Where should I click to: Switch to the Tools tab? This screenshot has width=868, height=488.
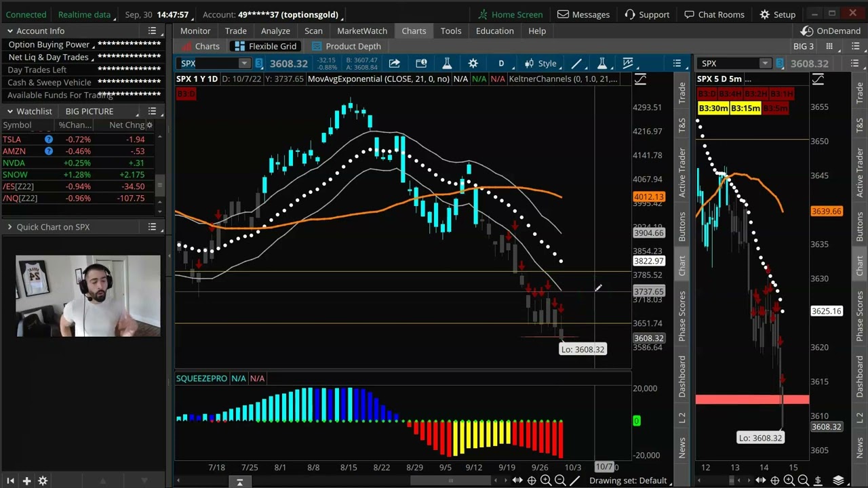click(x=451, y=30)
